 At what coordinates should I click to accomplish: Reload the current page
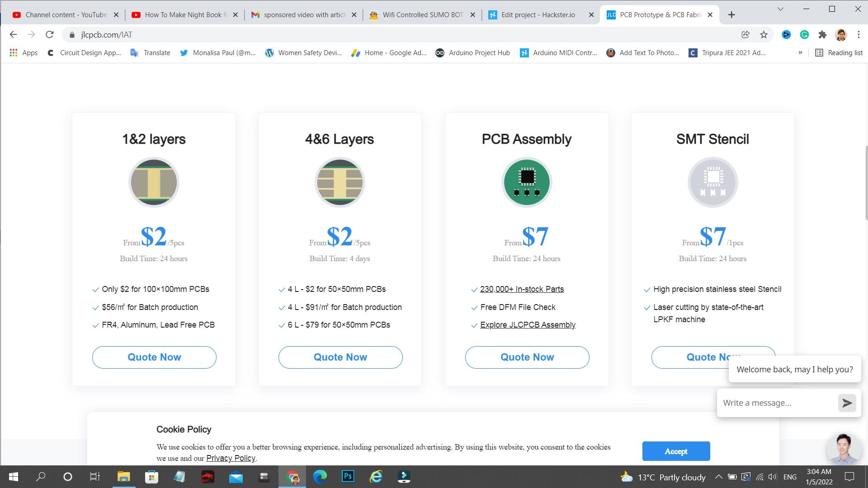point(50,35)
